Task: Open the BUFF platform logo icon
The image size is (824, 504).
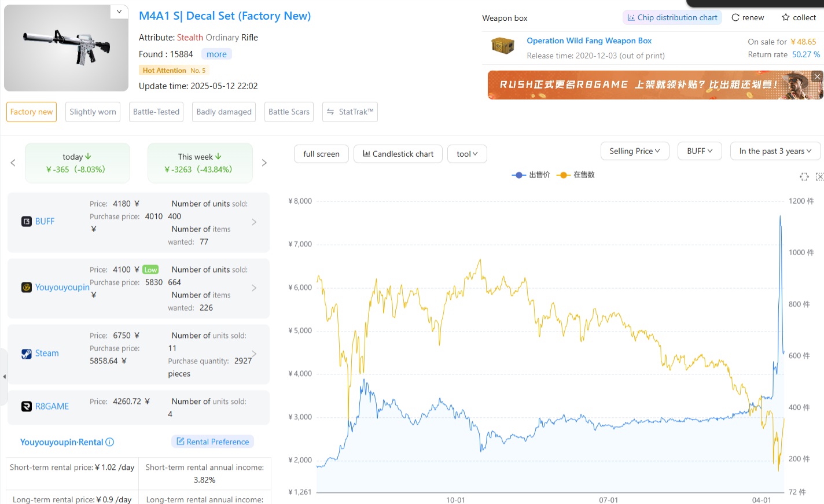Action: [27, 222]
